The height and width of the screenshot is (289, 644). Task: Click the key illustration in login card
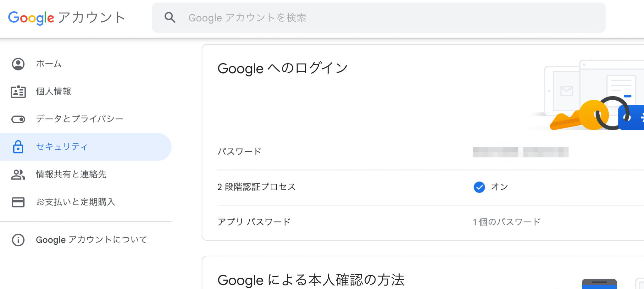point(579,116)
